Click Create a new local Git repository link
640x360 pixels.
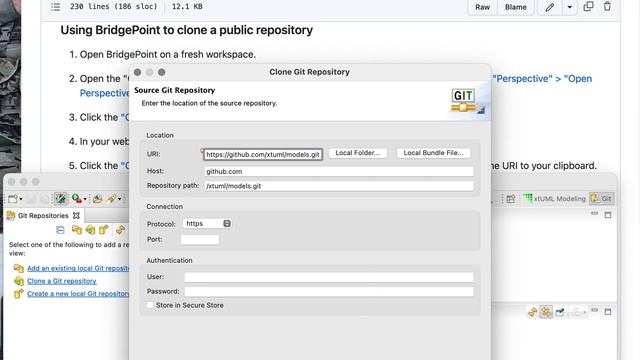[x=78, y=293]
